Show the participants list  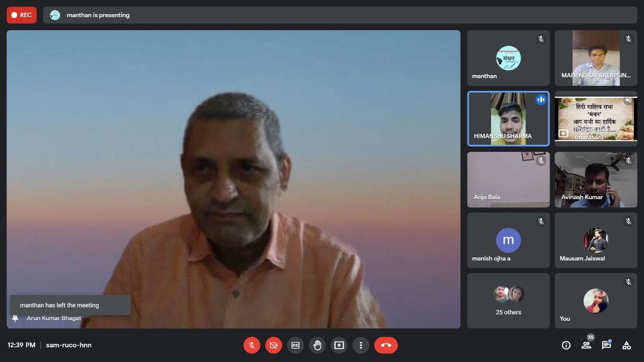point(586,345)
